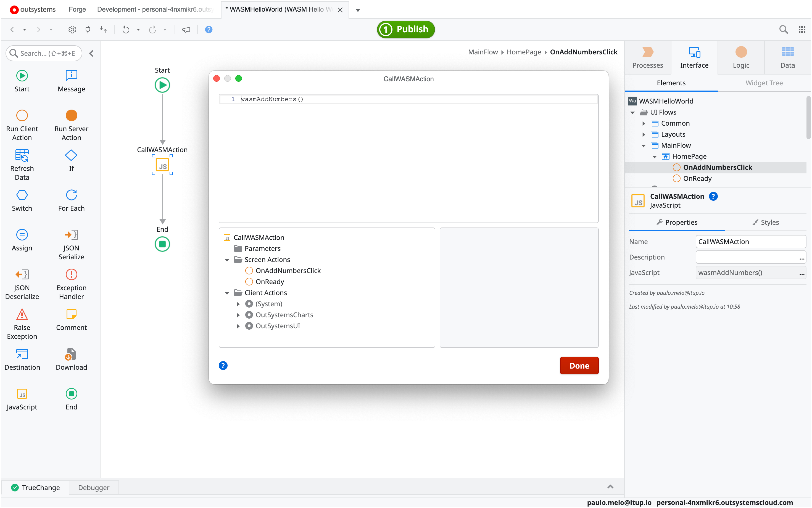Viewport: 812px width, 508px height.
Task: Click the search magnifier at top right
Action: coord(784,30)
